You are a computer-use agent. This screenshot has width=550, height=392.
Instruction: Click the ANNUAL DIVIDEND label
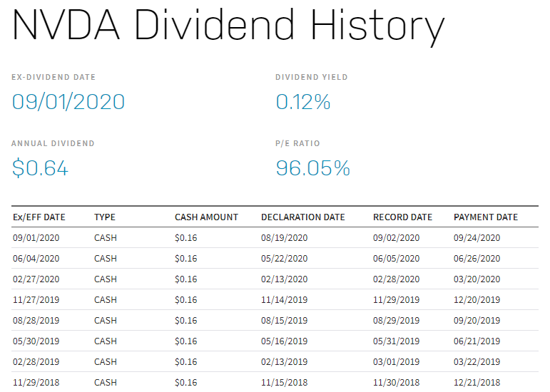click(53, 143)
